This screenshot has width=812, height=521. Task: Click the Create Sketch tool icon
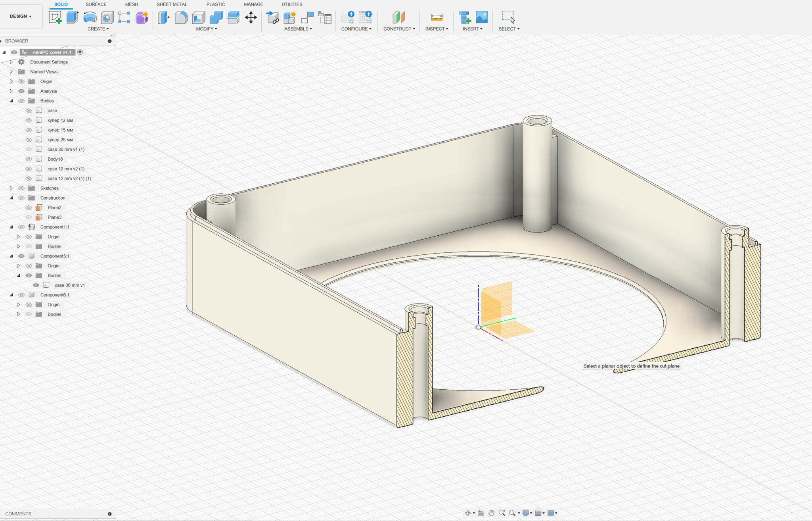click(x=55, y=17)
